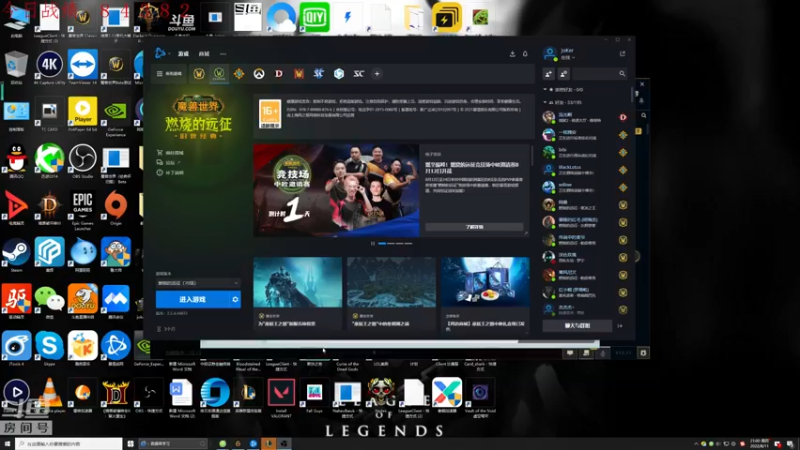Image resolution: width=800 pixels, height=450 pixels.
Task: Open the gift box shop news card
Action: (485, 293)
